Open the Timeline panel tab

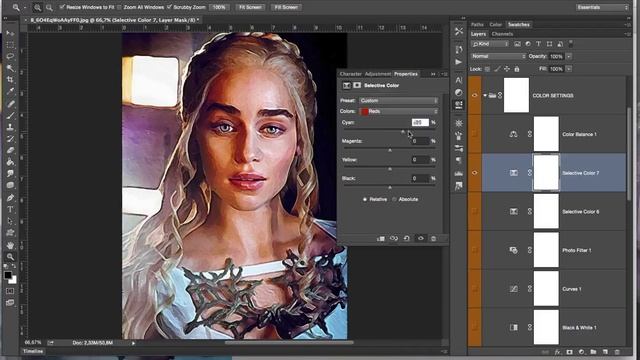click(33, 351)
